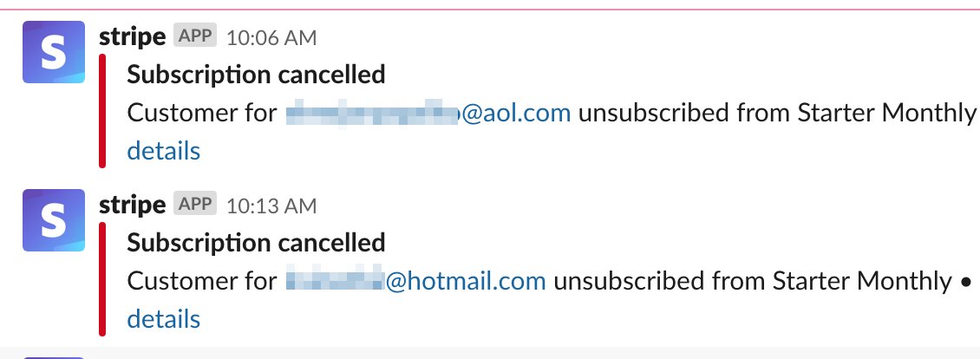Open the stripe sender name on the 10:06 AM message
Screen dimensions: 980x359
pyautogui.click(x=132, y=36)
